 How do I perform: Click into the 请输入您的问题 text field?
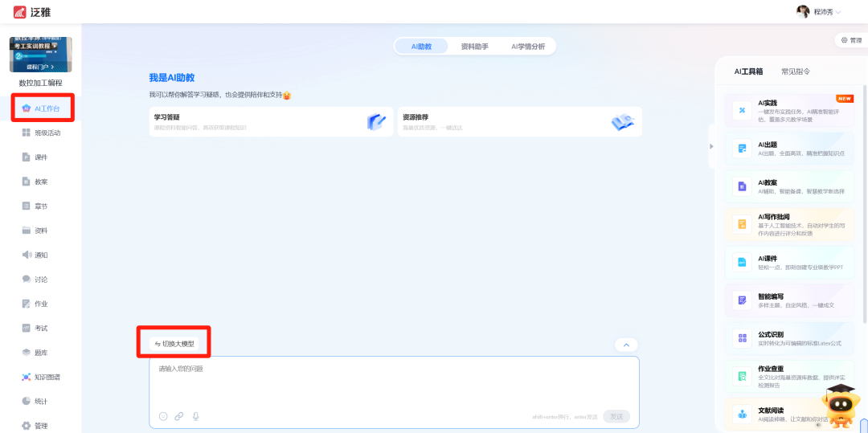tap(394, 382)
